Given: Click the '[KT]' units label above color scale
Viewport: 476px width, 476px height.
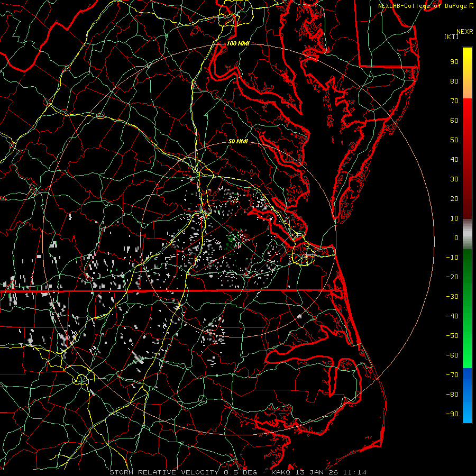Looking at the screenshot, I should [x=452, y=36].
